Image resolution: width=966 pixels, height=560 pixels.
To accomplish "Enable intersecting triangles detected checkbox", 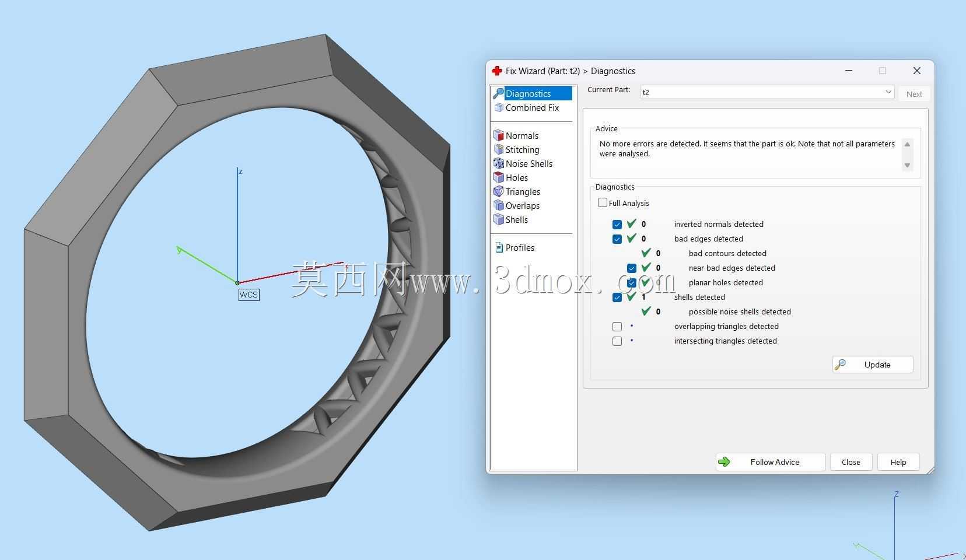I will 617,341.
